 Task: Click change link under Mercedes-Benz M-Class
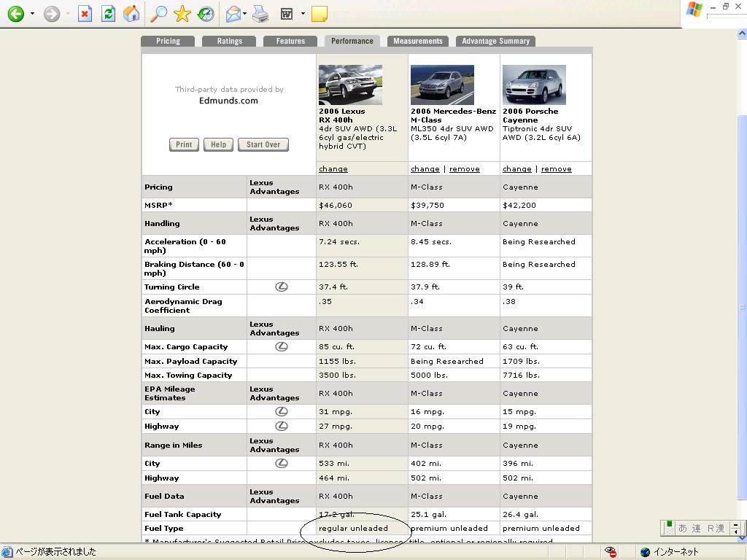[425, 169]
